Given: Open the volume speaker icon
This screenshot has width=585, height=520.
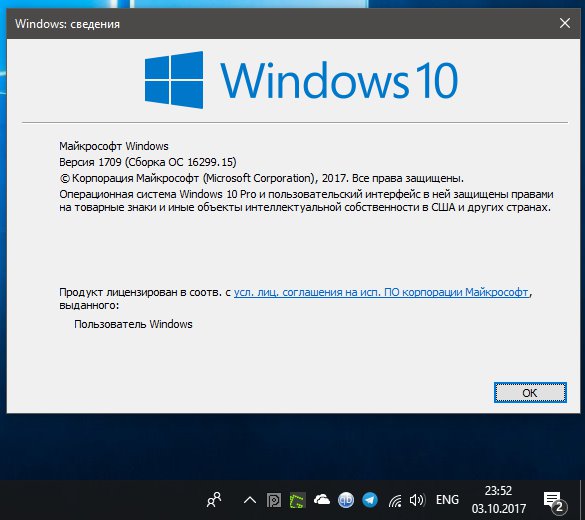Looking at the screenshot, I should (417, 500).
